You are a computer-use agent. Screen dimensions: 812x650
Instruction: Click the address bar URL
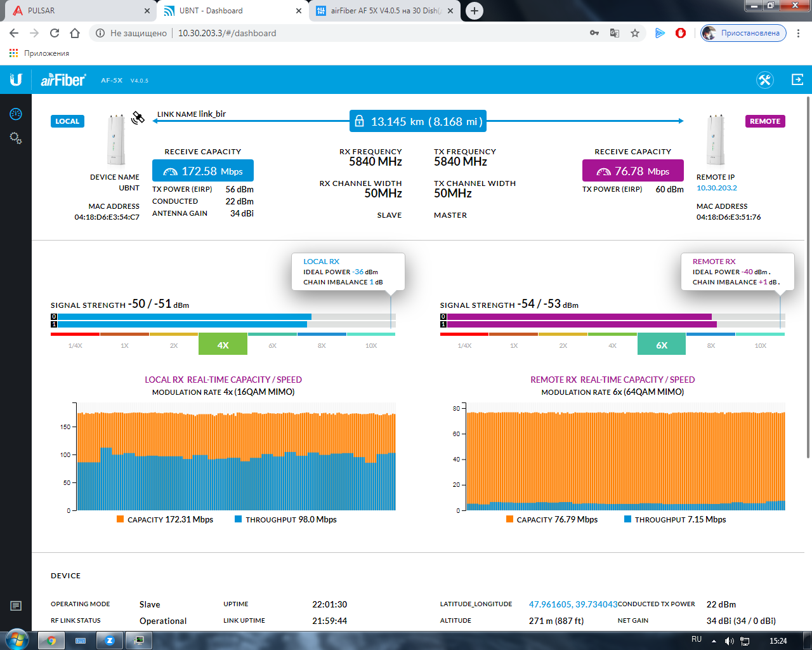(x=227, y=33)
